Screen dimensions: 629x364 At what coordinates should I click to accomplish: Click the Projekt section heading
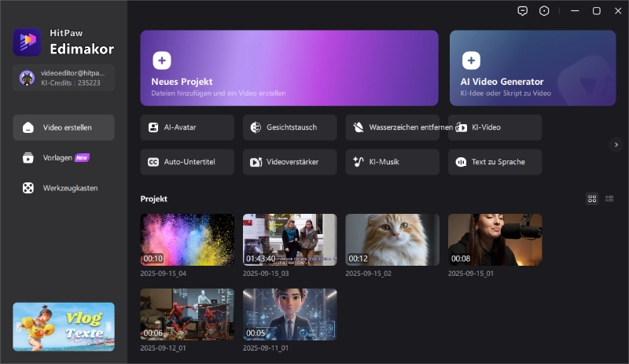[153, 199]
